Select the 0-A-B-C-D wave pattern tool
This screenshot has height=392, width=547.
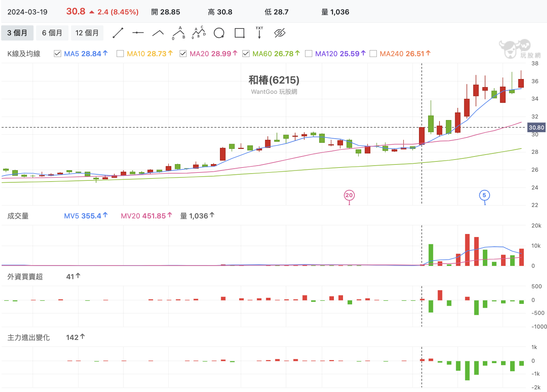[x=199, y=33]
